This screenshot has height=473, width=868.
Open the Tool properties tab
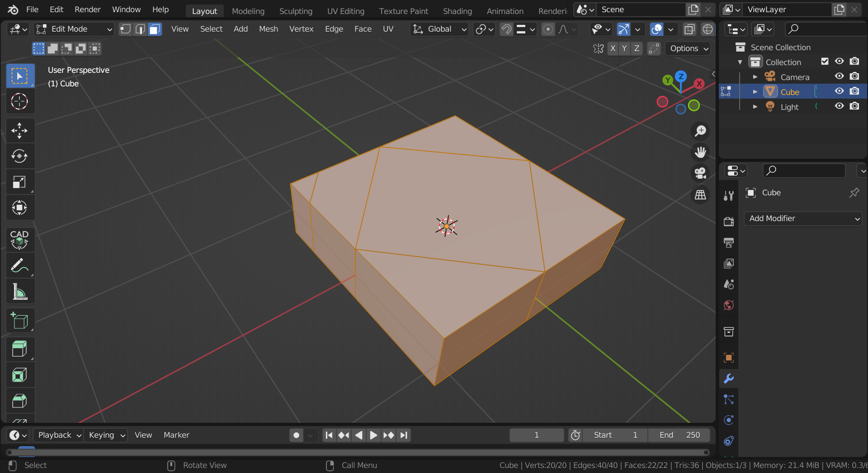click(x=729, y=196)
